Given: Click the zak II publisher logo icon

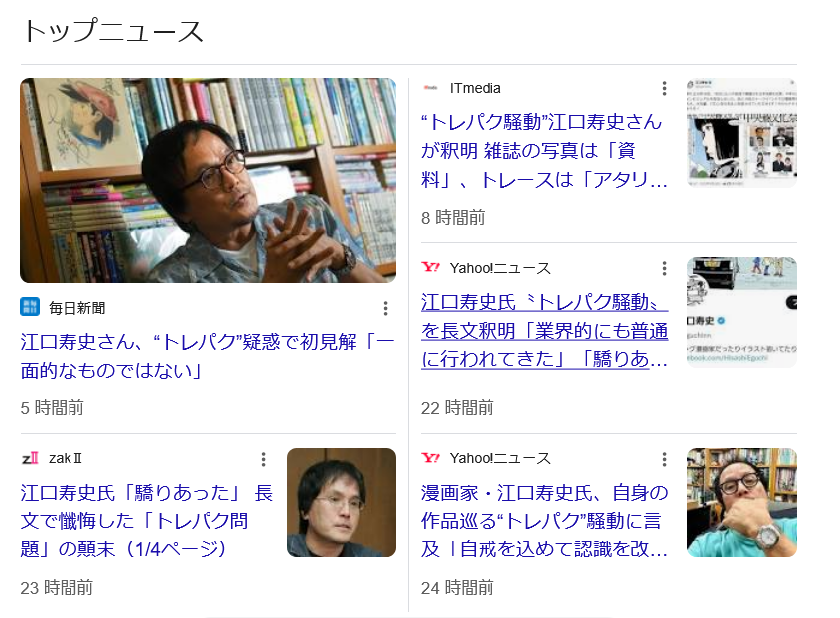Looking at the screenshot, I should click(30, 459).
